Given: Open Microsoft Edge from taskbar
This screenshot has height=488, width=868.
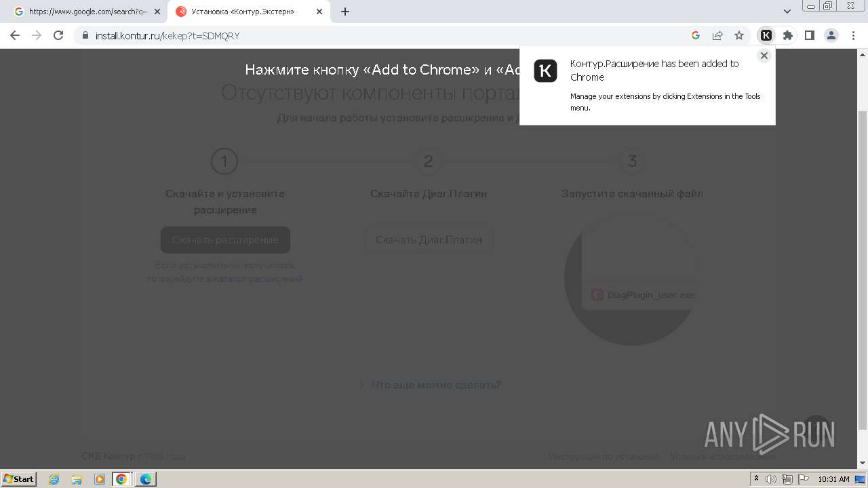Looking at the screenshot, I should click(145, 479).
